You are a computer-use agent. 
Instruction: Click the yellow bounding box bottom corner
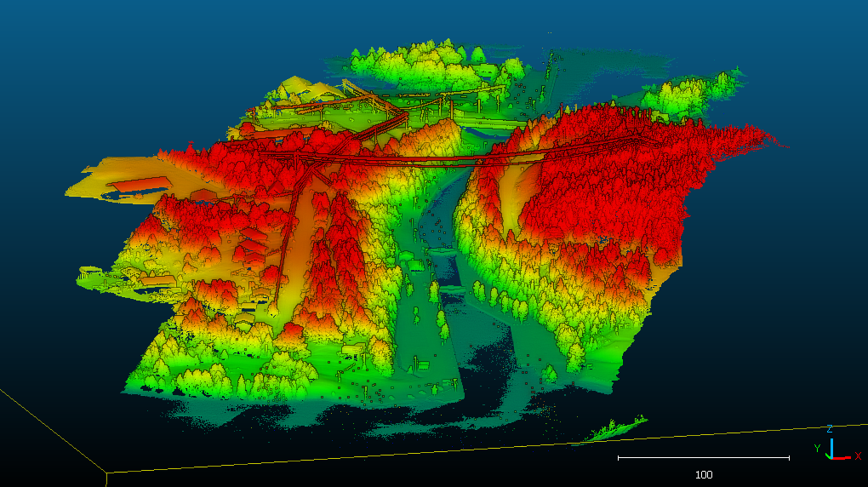tap(106, 473)
